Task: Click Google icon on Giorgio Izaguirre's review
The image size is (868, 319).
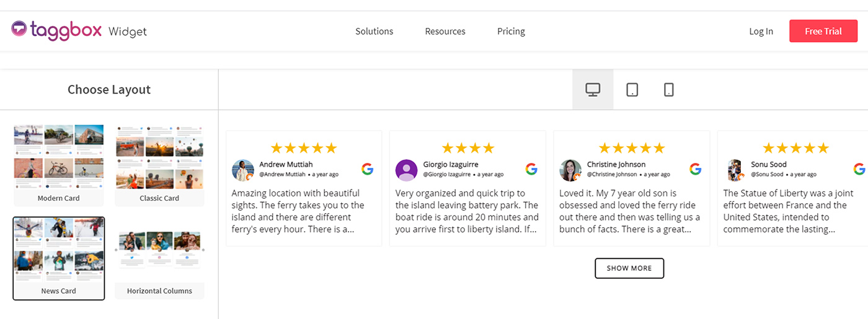Action: [x=531, y=169]
